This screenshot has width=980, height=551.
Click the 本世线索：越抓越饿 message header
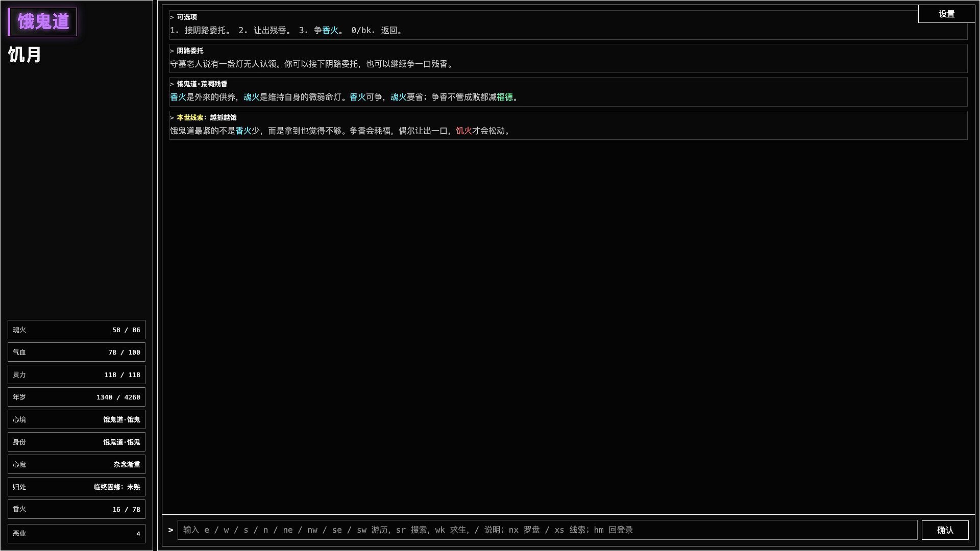coord(207,117)
